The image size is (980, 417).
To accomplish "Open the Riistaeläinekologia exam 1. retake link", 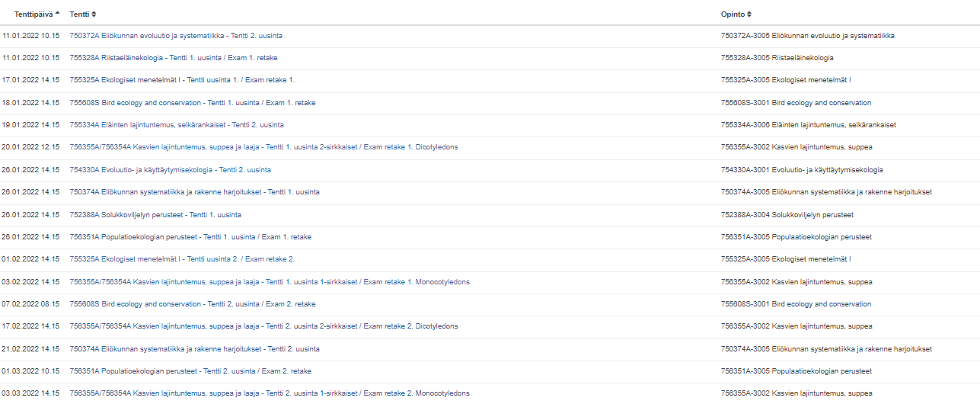I will 173,58.
